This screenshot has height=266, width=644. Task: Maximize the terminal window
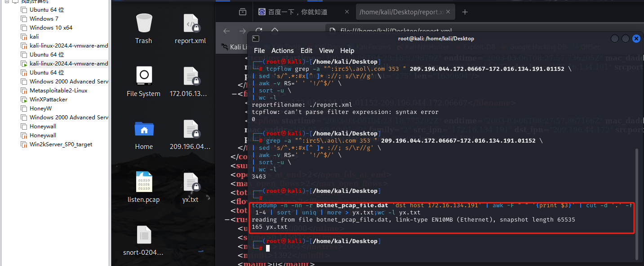[x=625, y=39]
